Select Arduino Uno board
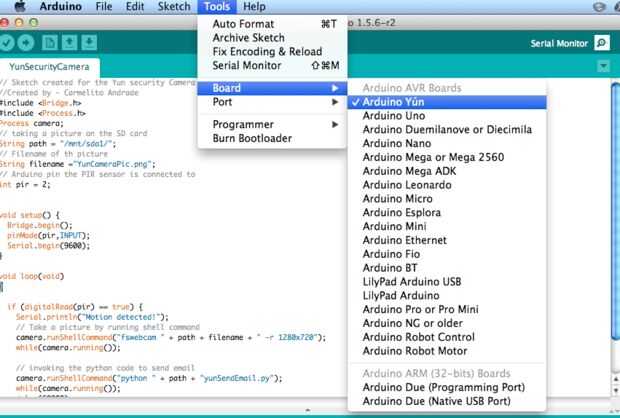 pos(447,116)
